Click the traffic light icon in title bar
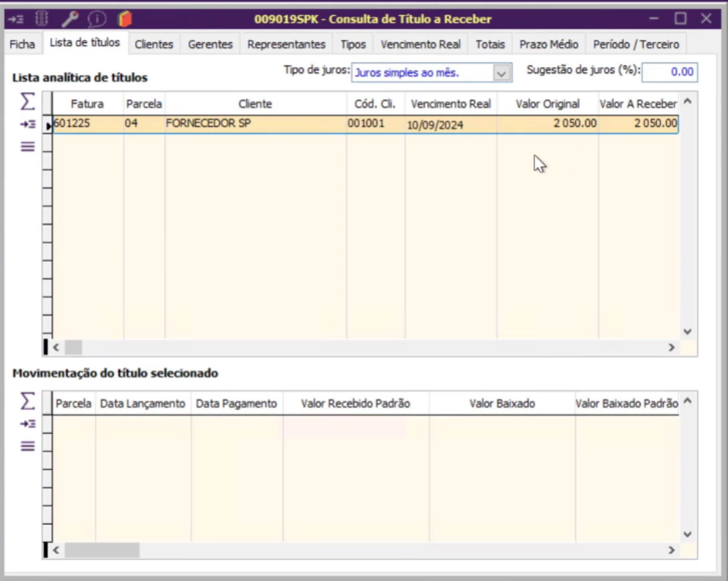Image resolution: width=728 pixels, height=581 pixels. tap(42, 19)
